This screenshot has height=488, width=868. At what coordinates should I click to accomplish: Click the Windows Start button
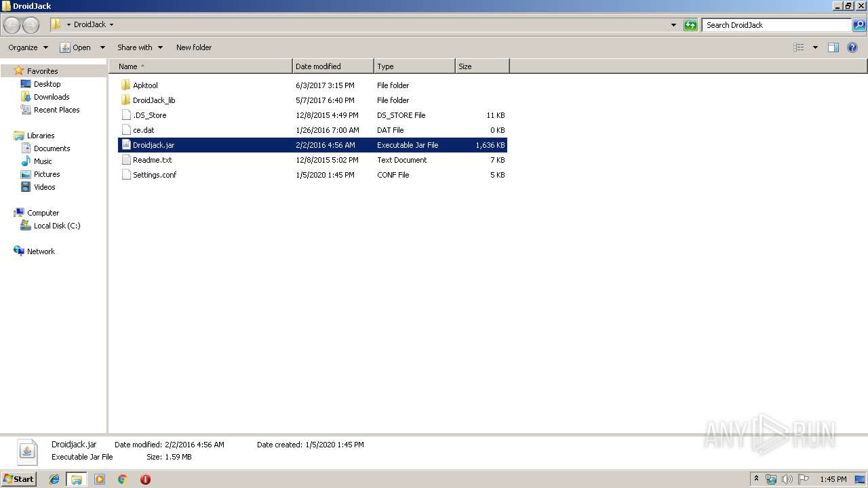tap(19, 479)
